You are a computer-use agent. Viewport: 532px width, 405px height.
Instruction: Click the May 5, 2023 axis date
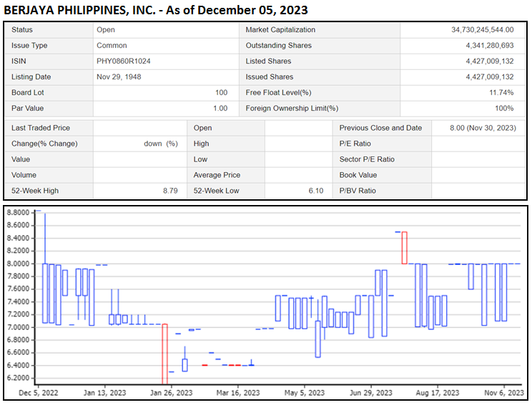[x=305, y=393]
